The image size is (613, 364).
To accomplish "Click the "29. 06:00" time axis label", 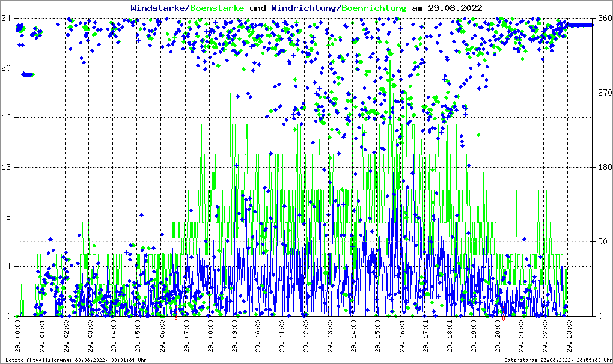I will 162,336.
